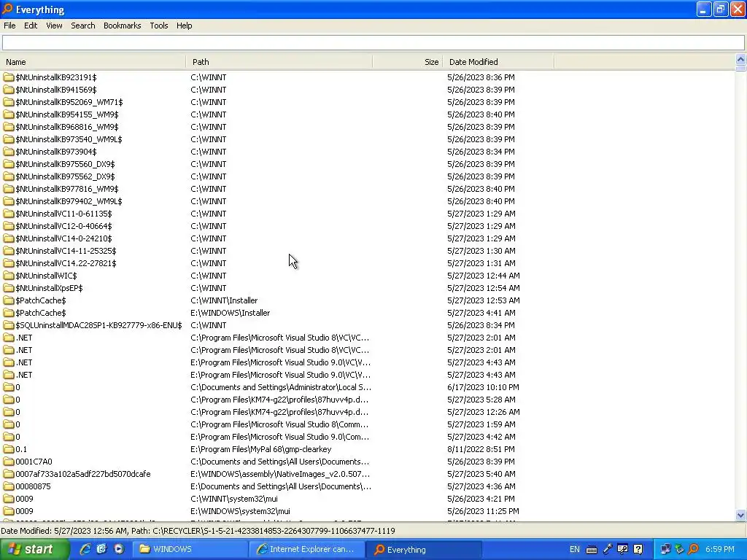Sort results by Size column
This screenshot has height=560, width=747.
tap(407, 62)
